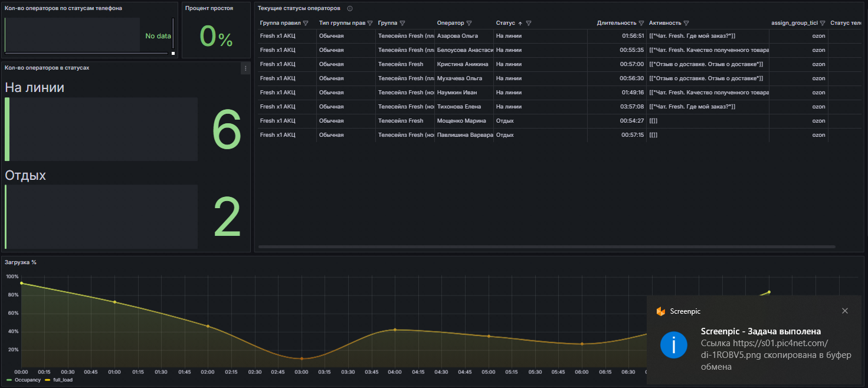Screen dimensions: 868x388
Task: Open filter for Группа правил column
Action: click(x=306, y=24)
